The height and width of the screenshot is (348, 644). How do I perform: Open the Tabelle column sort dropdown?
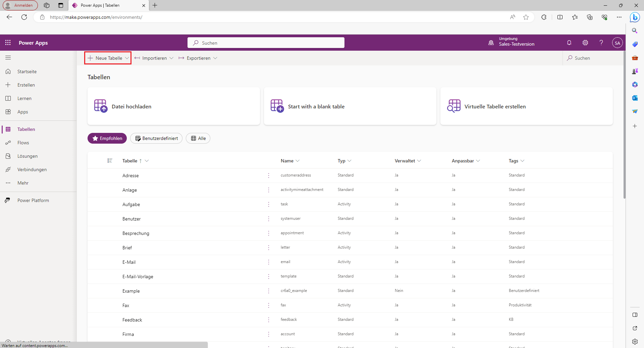pos(147,161)
